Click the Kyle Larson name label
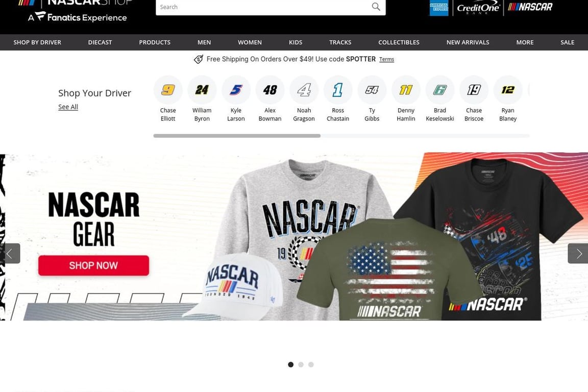Viewport: 588px width, 392px height. tap(236, 114)
